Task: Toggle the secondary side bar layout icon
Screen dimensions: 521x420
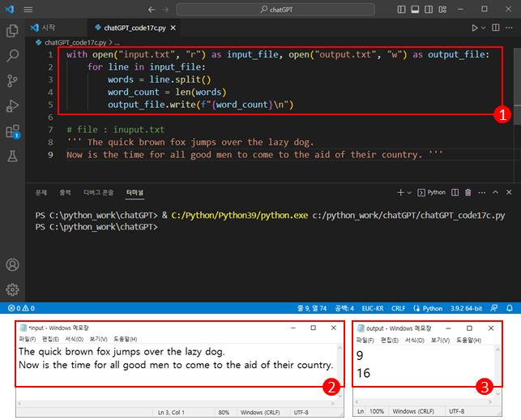Action: (x=429, y=9)
